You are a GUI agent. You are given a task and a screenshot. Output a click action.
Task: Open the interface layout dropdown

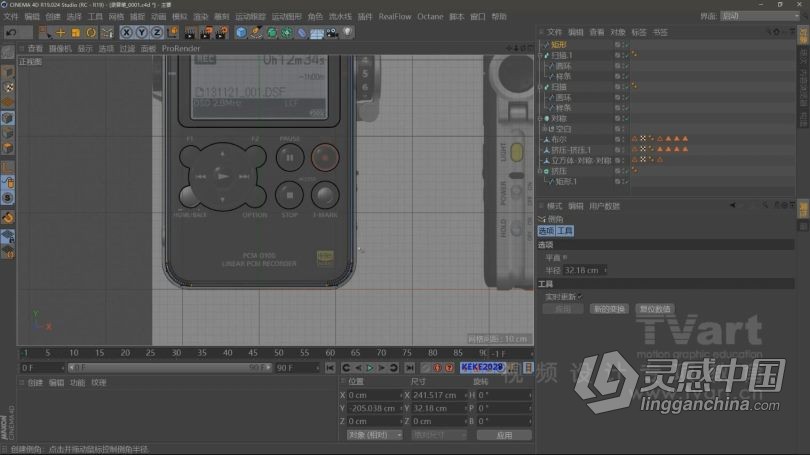pyautogui.click(x=760, y=16)
